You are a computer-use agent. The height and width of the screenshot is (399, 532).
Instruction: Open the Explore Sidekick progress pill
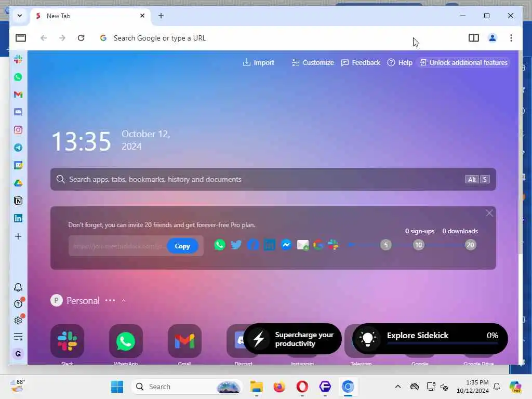[x=430, y=339]
